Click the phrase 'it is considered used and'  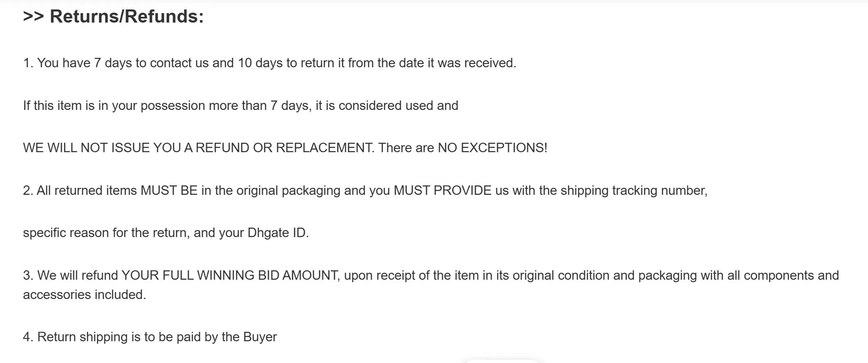tap(386, 106)
